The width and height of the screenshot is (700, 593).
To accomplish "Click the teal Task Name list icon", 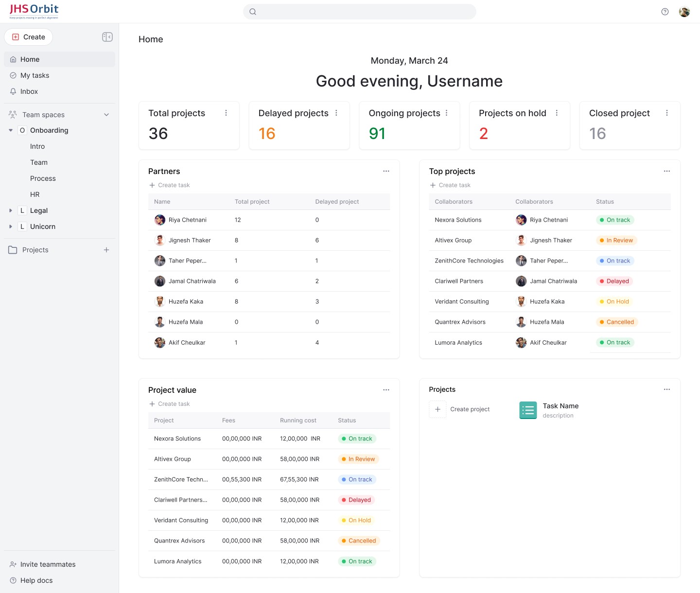I will [x=528, y=410].
